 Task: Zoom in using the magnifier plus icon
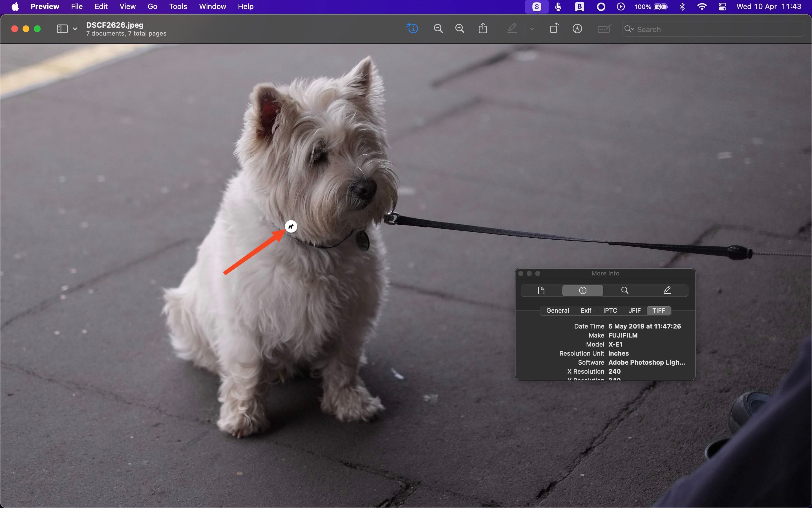[x=460, y=29]
